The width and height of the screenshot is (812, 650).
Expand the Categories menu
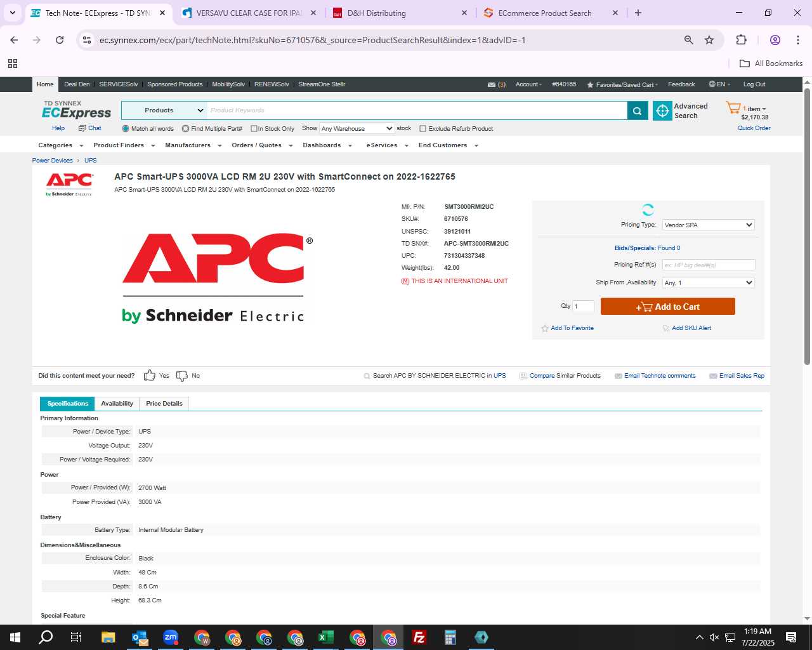coord(60,145)
